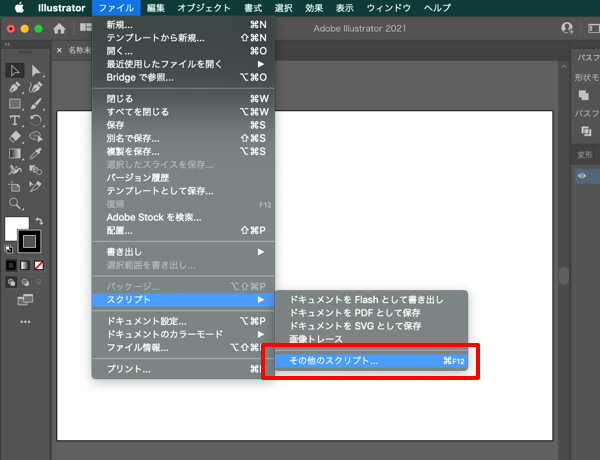Screen dimensions: 600x460
Task: Switch to Draw Behind mode
Action: click(x=25, y=282)
